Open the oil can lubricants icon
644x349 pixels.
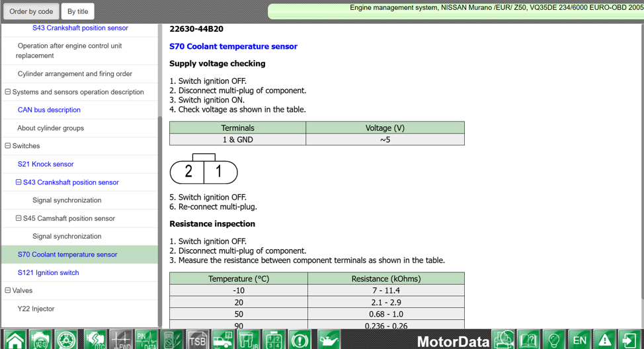pyautogui.click(x=329, y=340)
